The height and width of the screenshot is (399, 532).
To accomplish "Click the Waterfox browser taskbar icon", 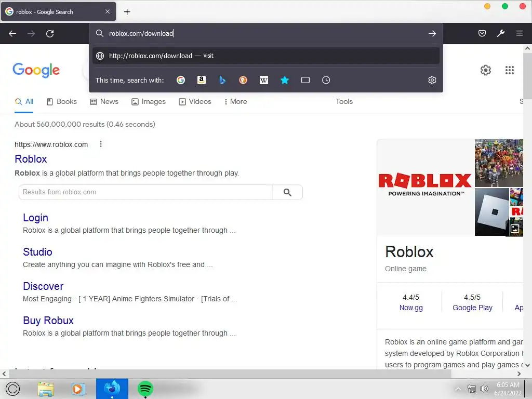I will [x=112, y=389].
